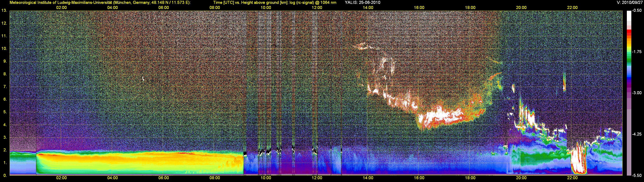This screenshot has width=644, height=182.
Task: Click the top axis 08:00 time label
Action: click(215, 8)
